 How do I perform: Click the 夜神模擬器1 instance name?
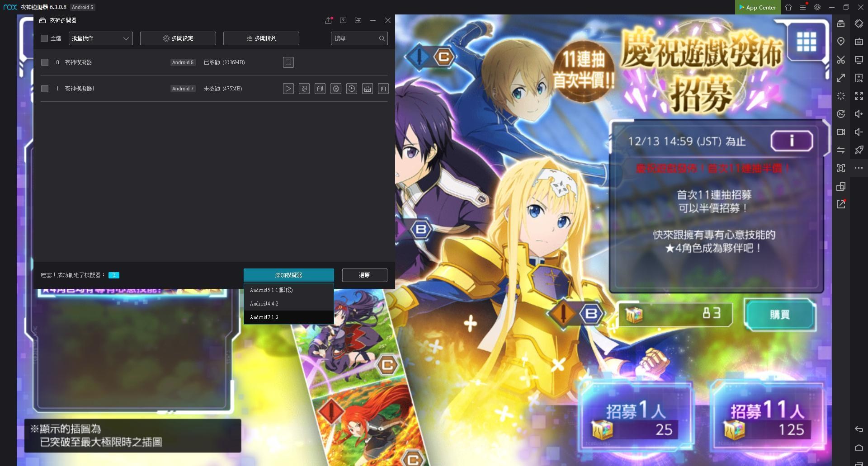point(80,89)
